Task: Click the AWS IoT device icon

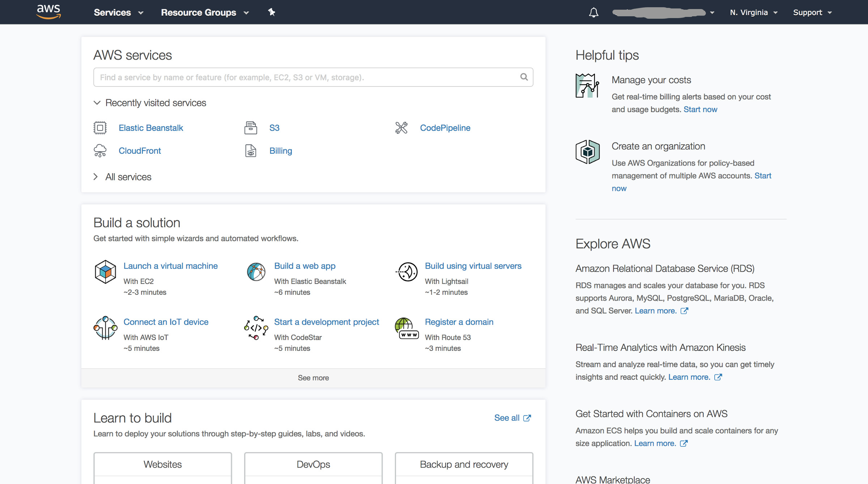Action: 105,328
